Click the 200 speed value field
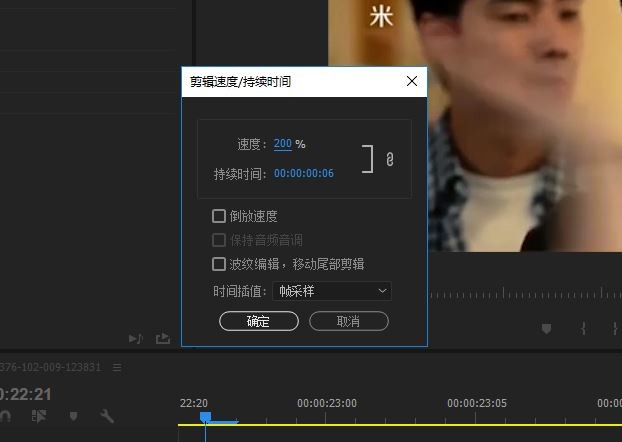This screenshot has height=442, width=622. point(282,144)
